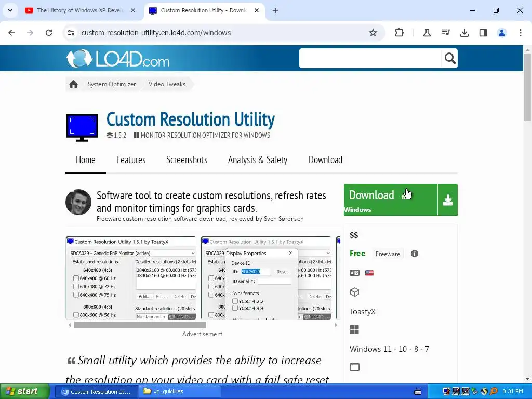View site information icon in address bar
The width and height of the screenshot is (532, 399).
click(x=71, y=33)
